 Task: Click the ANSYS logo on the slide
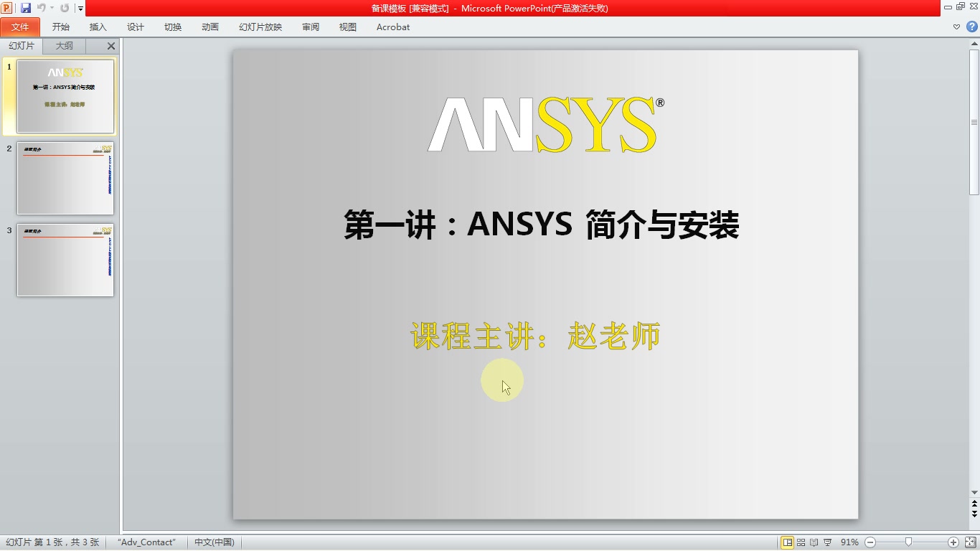[546, 125]
